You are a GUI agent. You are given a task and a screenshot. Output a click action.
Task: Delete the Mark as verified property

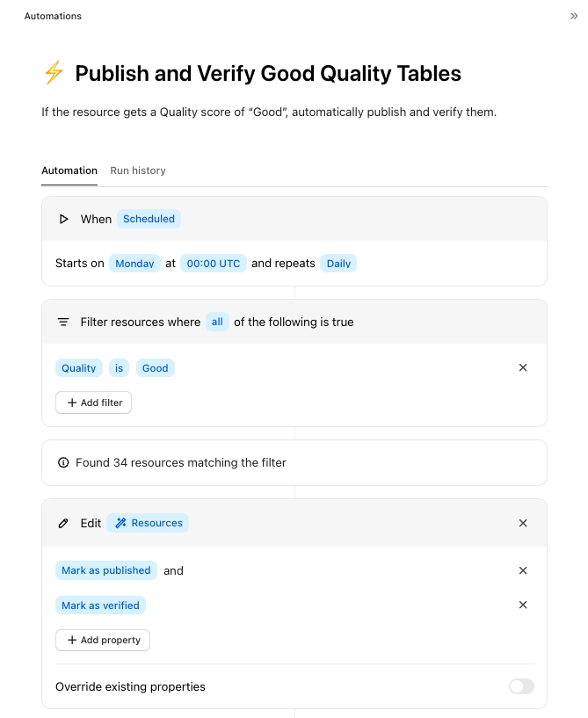523,605
